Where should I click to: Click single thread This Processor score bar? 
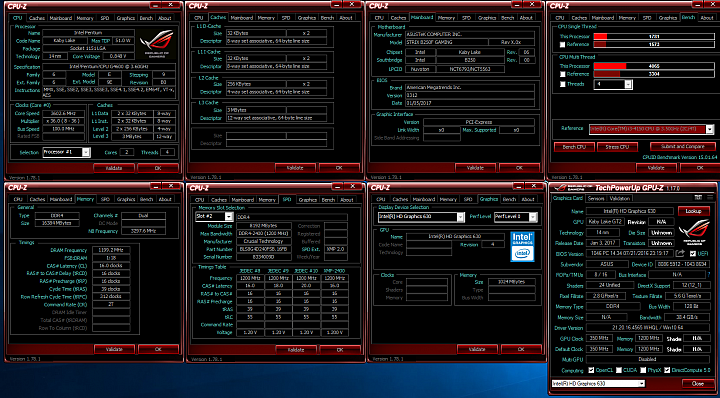pyautogui.click(x=654, y=36)
